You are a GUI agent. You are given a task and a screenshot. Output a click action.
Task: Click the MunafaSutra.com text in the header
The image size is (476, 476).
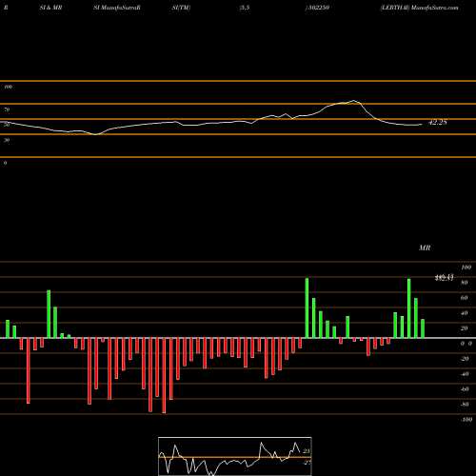(x=434, y=8)
